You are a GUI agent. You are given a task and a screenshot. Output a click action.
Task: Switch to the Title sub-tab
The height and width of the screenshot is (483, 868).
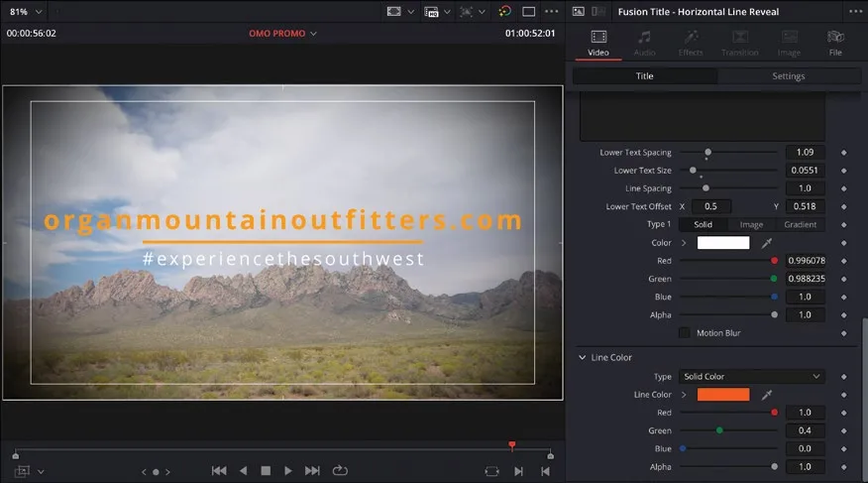point(644,76)
